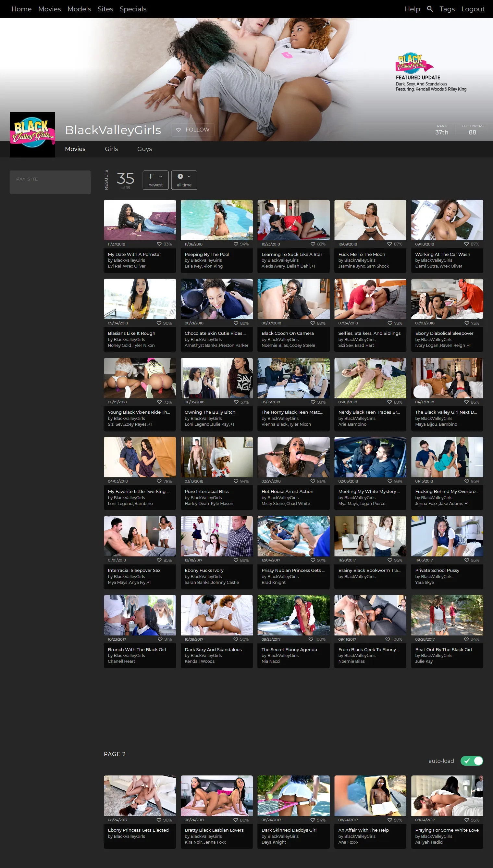The height and width of the screenshot is (868, 493).
Task: Open the Tags link in header
Action: (447, 9)
